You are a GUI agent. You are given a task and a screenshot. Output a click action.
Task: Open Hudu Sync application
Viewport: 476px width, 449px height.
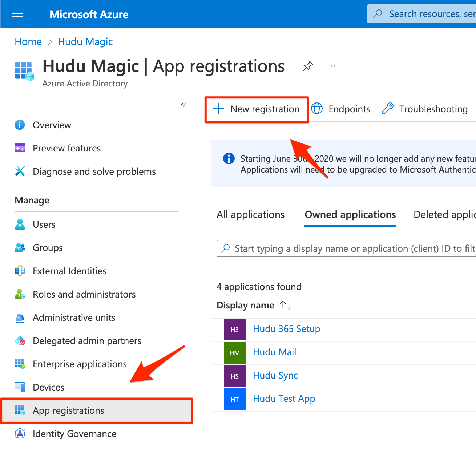[275, 376]
